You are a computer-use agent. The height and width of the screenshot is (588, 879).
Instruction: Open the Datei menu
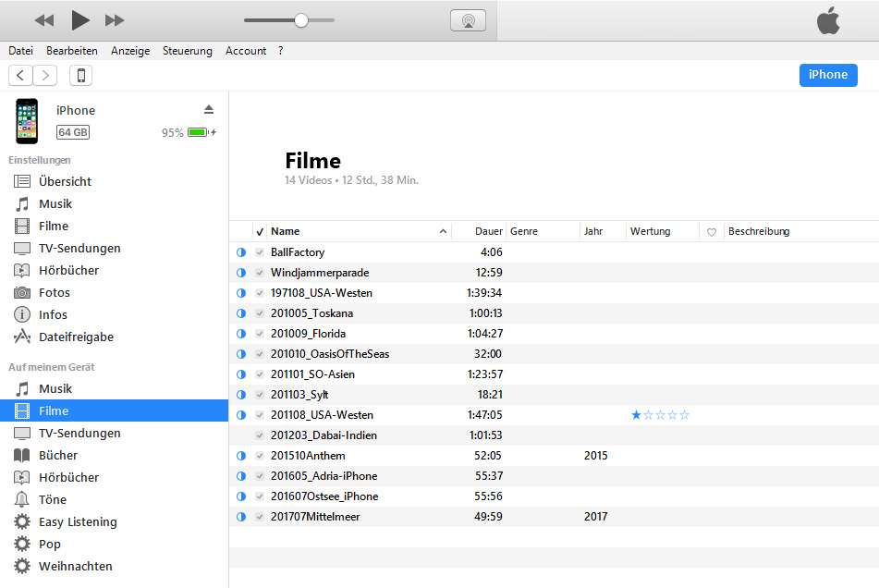tap(20, 51)
